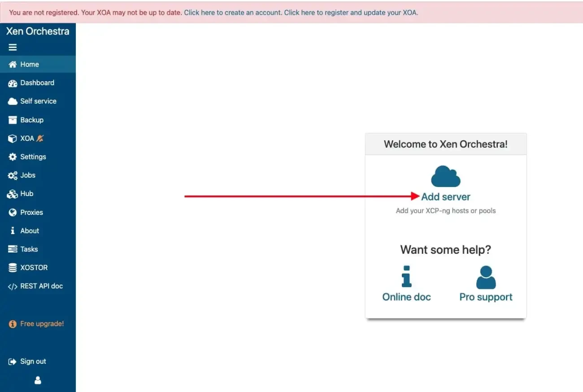This screenshot has height=392, width=583.
Task: Click the XOSTOR database icon
Action: click(x=13, y=268)
